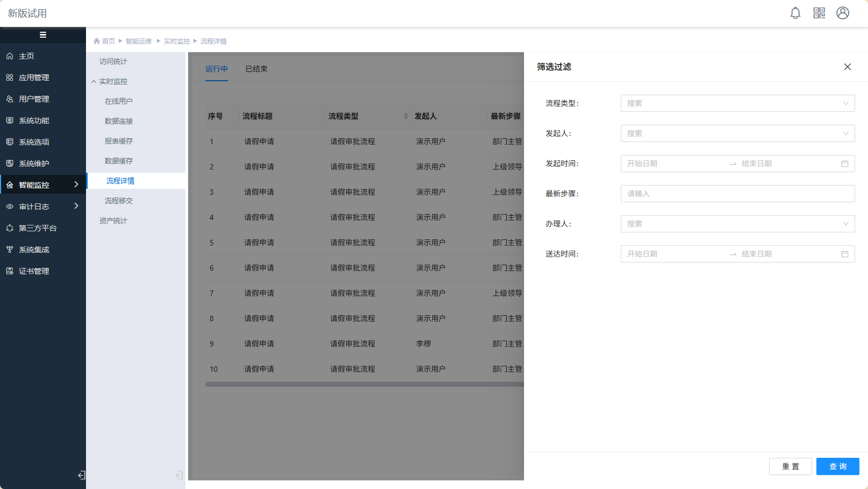
Task: Click the QR code icon in header
Action: pyautogui.click(x=819, y=13)
